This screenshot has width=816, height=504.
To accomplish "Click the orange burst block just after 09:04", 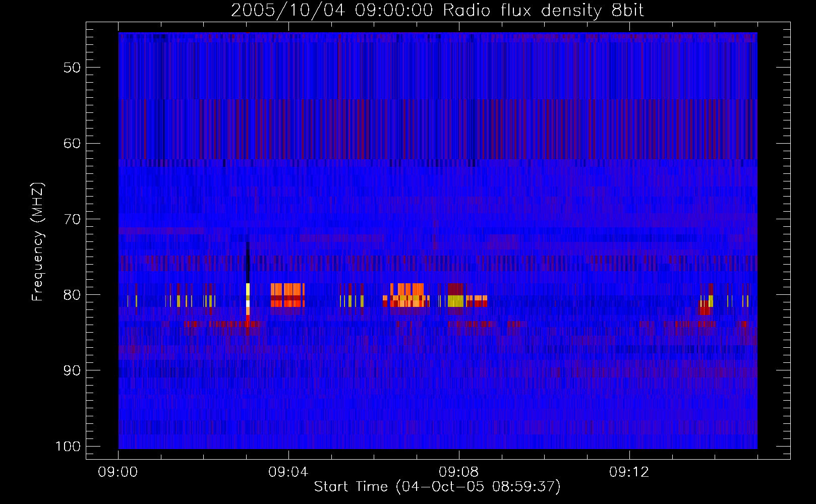I will tap(287, 295).
